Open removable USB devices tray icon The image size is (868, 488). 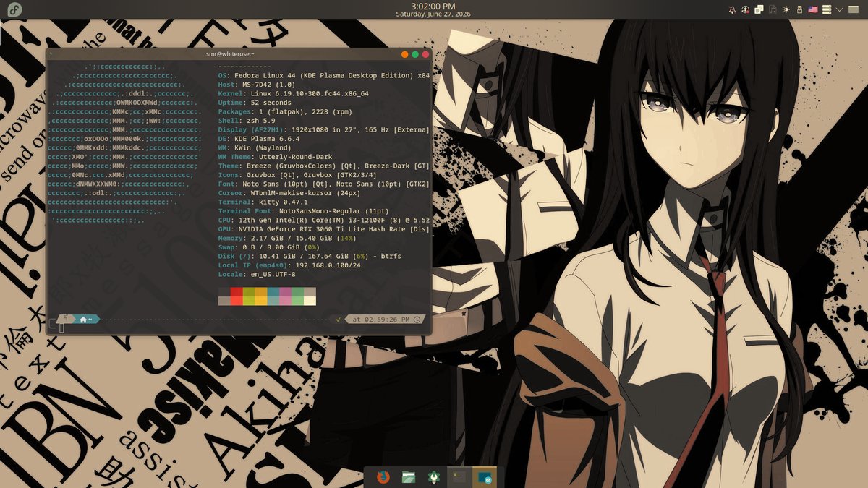(x=800, y=9)
